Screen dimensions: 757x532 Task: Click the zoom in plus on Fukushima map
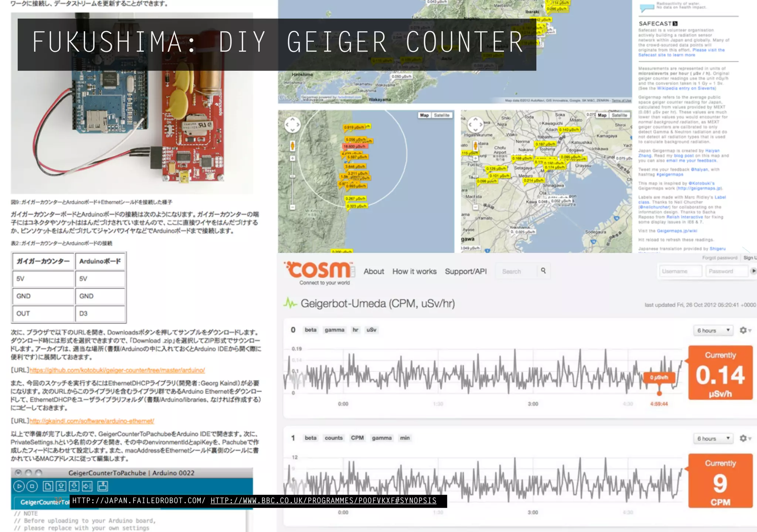[x=292, y=158]
